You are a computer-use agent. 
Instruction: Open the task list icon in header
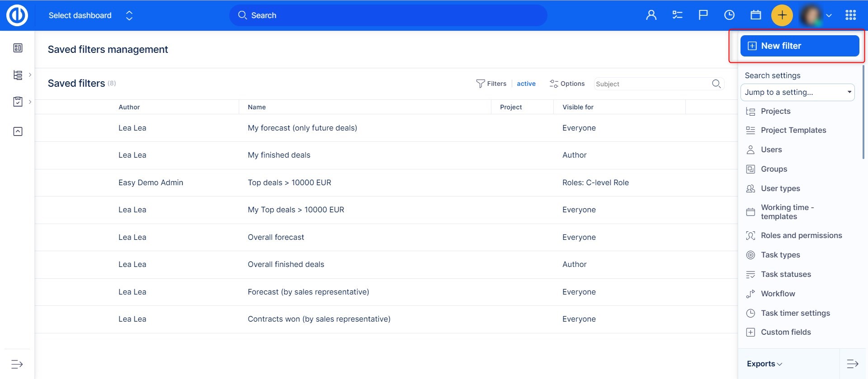click(677, 15)
